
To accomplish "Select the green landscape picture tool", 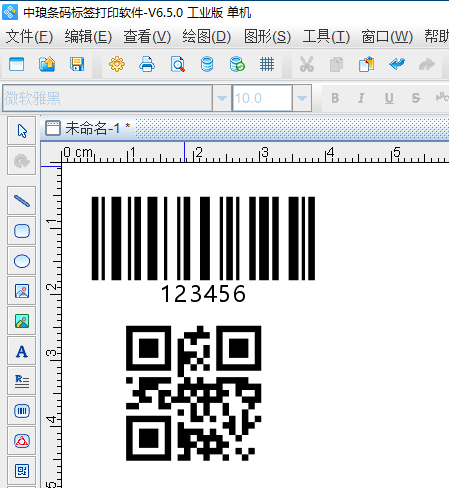I will tap(22, 321).
